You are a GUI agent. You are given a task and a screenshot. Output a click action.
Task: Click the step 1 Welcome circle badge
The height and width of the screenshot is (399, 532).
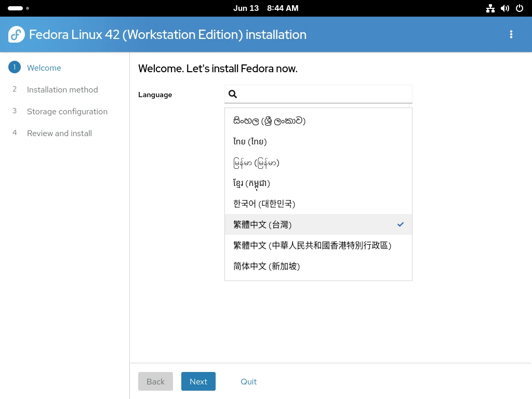click(x=15, y=68)
